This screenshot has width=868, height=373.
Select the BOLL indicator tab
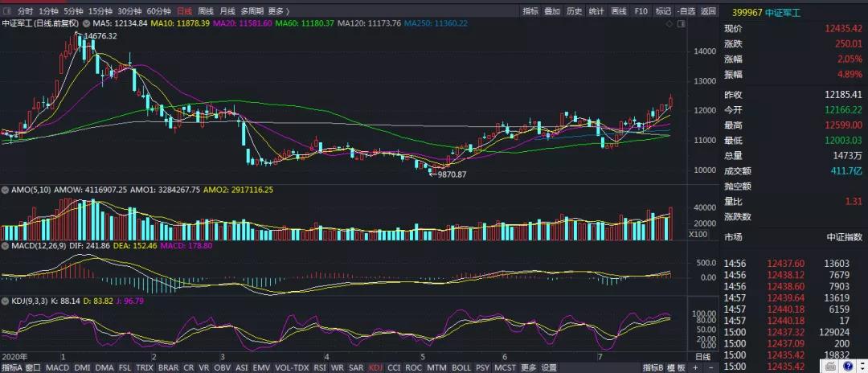[461, 367]
